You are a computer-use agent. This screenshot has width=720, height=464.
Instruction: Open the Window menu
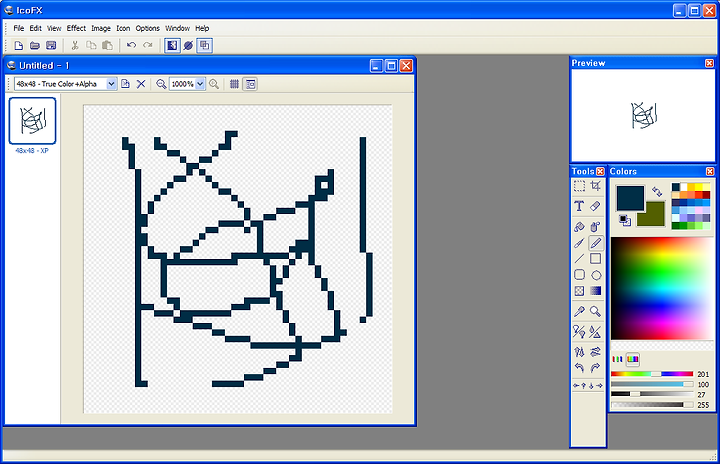click(x=178, y=28)
